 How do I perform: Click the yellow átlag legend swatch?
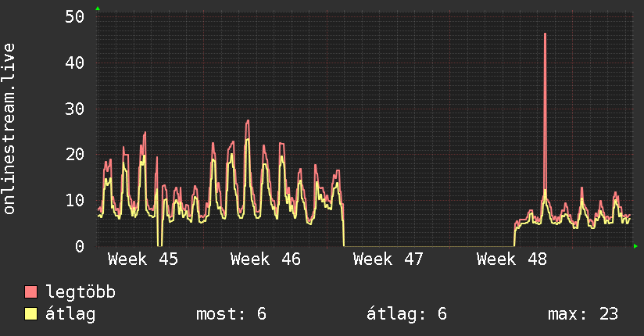tap(30, 314)
